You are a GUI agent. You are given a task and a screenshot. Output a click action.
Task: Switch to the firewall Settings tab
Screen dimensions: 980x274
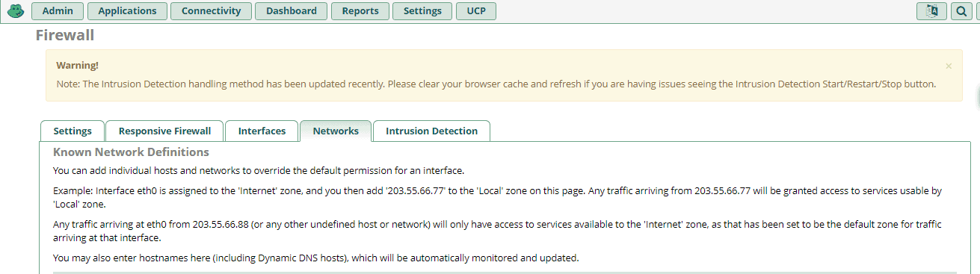[x=73, y=131]
